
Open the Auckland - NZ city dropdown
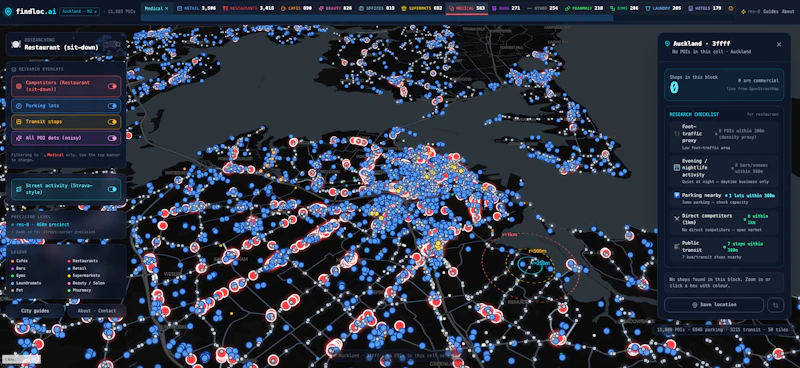80,11
